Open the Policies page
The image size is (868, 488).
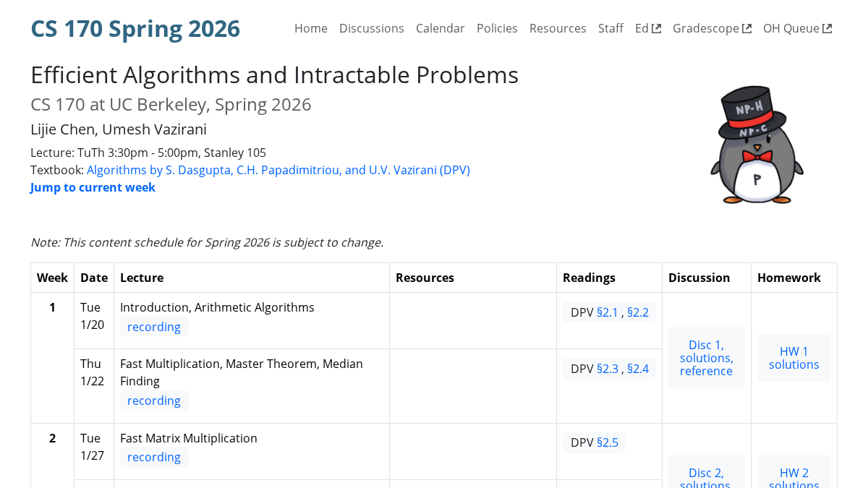497,28
